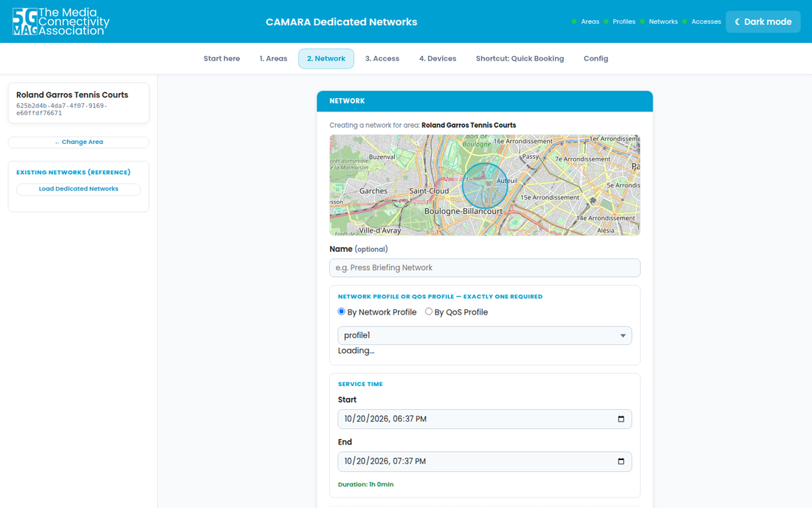Image resolution: width=812 pixels, height=508 pixels.
Task: Click Load Dedicated Networks button
Action: coord(79,189)
